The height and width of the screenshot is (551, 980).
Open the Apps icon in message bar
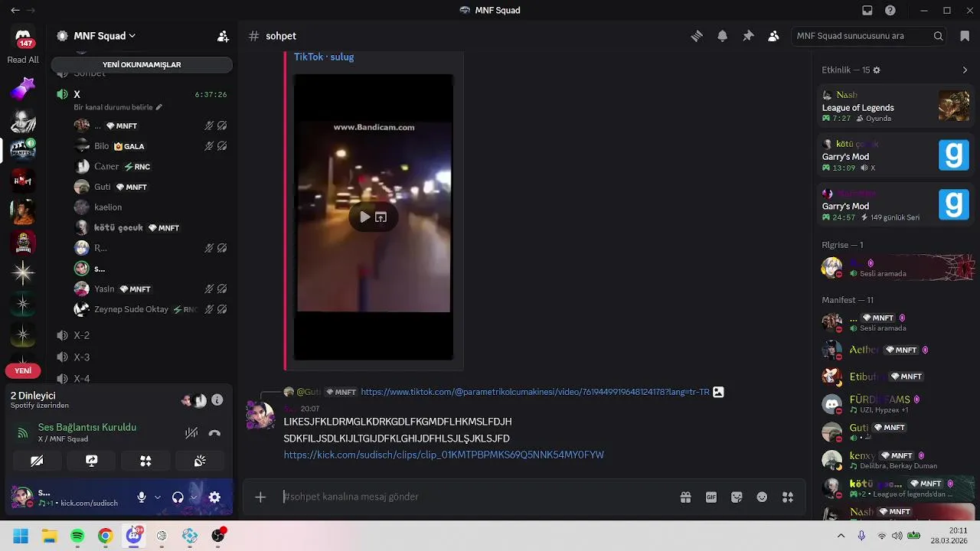tap(788, 497)
